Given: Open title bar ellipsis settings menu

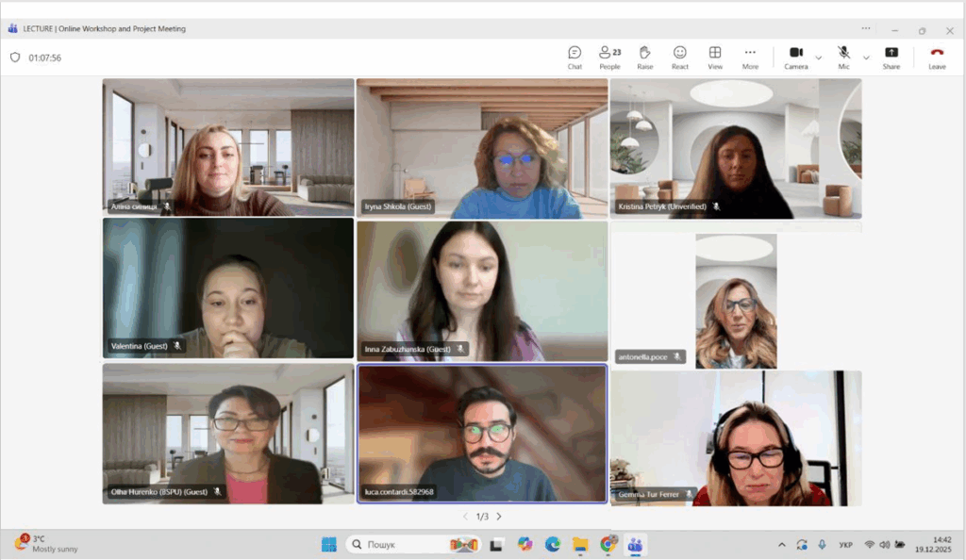Looking at the screenshot, I should [866, 29].
